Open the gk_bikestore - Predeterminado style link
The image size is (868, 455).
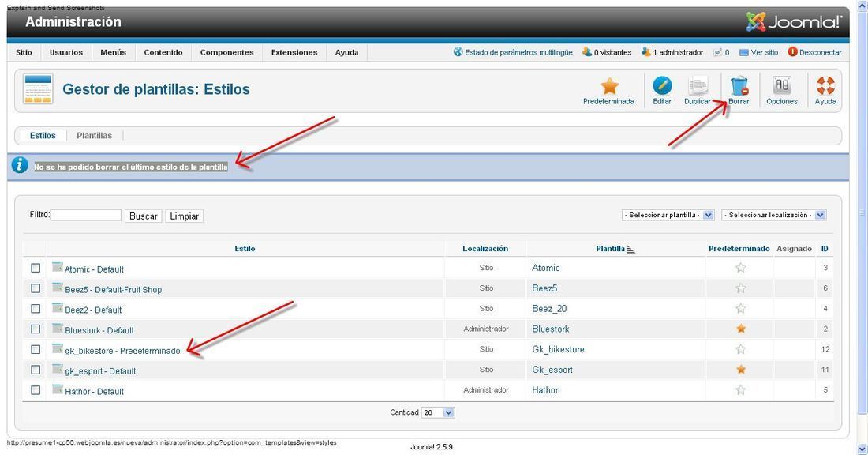pos(122,351)
